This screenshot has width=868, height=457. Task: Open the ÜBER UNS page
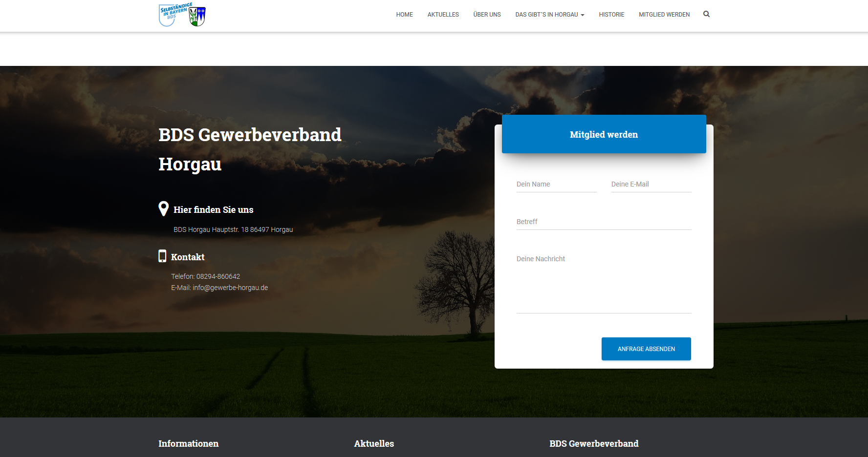487,15
